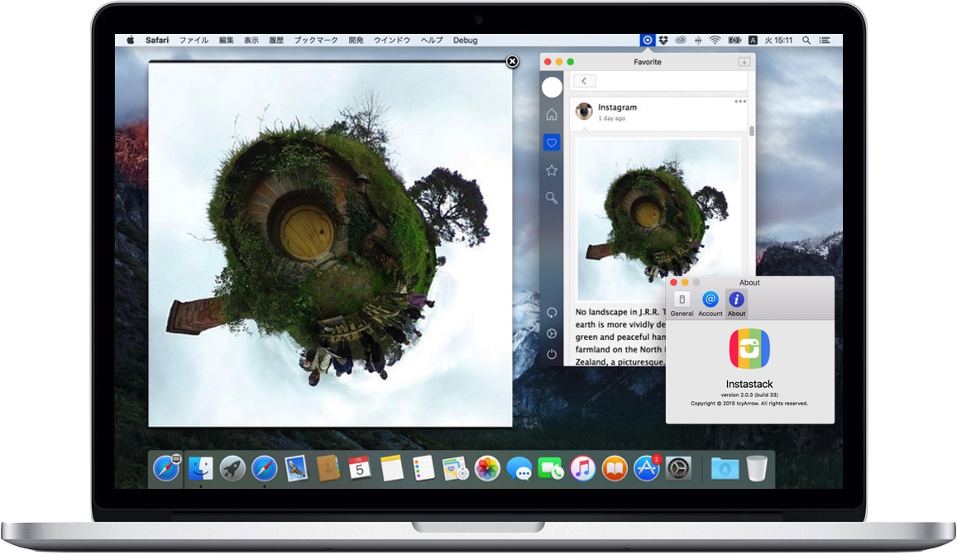957x560 pixels.
Task: Select the heart Favorite sidebar icon
Action: (552, 143)
